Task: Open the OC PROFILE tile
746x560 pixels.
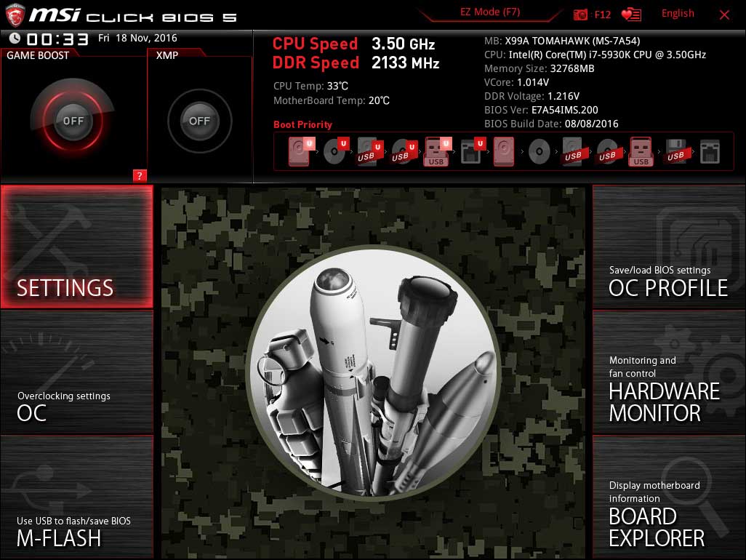Action: 669,247
